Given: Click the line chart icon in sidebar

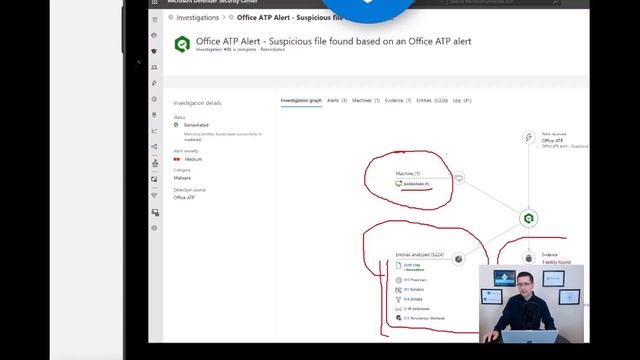Looking at the screenshot, I should [x=154, y=131].
